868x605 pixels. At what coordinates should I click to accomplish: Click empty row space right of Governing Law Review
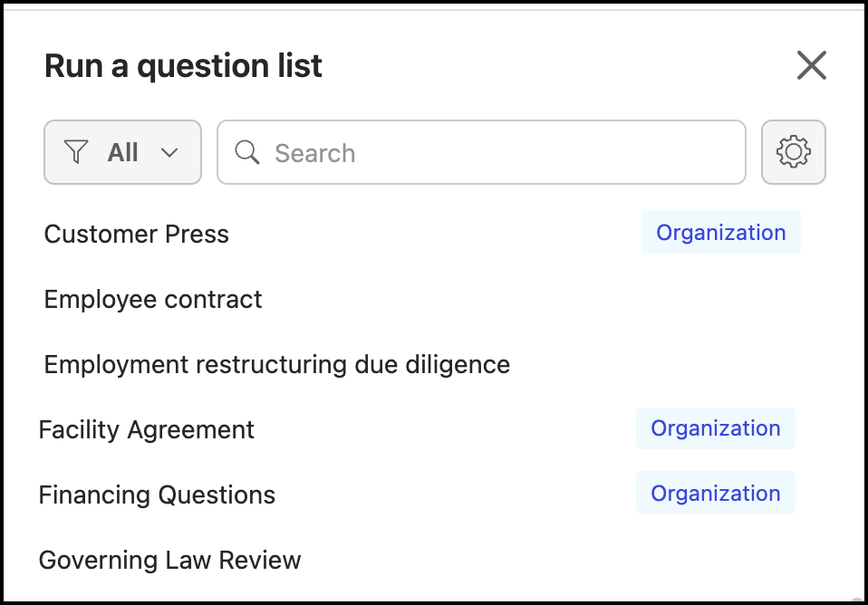[x=562, y=560]
